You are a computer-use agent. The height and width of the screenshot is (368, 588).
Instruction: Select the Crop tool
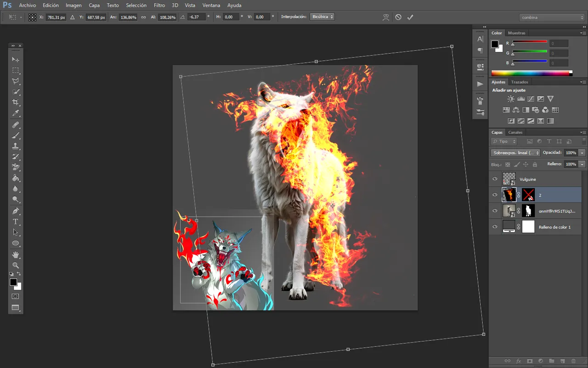[16, 102]
